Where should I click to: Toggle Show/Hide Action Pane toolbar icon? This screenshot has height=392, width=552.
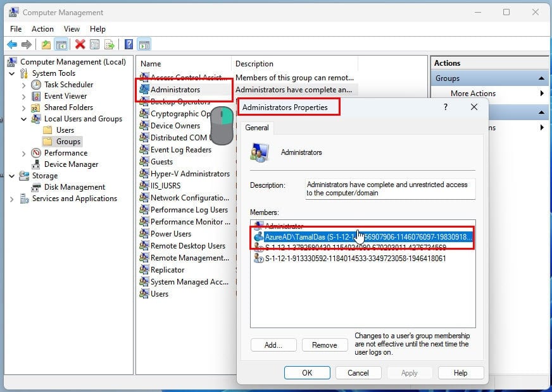click(x=144, y=45)
